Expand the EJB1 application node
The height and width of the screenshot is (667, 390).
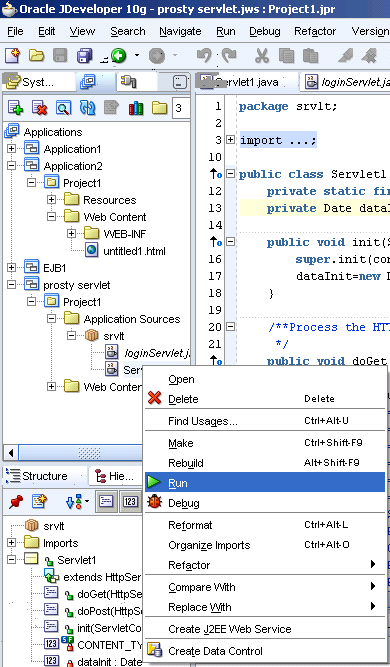click(x=11, y=268)
